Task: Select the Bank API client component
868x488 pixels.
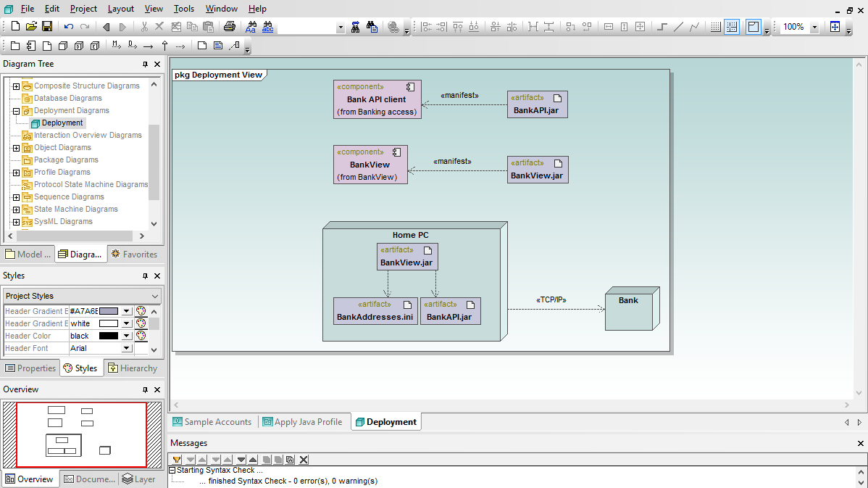Action: point(377,99)
